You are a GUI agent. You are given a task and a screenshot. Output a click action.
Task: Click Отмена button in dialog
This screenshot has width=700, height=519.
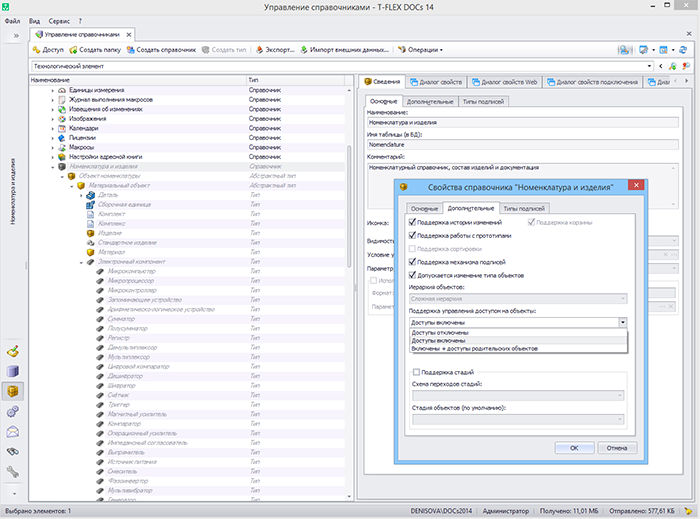[x=616, y=447]
